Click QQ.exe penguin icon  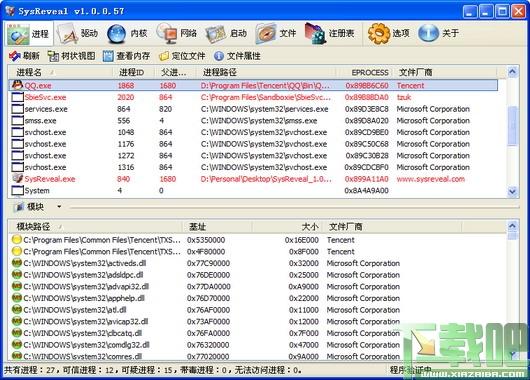[x=17, y=85]
